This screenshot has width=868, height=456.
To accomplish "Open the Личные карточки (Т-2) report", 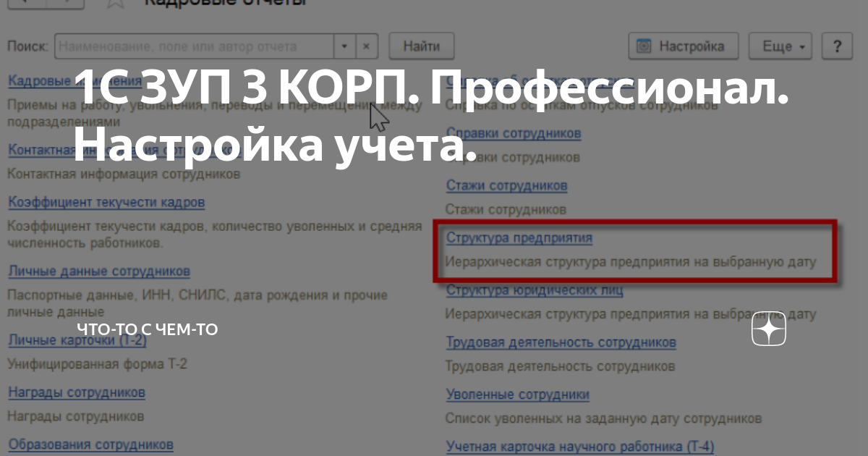I will tap(77, 339).
